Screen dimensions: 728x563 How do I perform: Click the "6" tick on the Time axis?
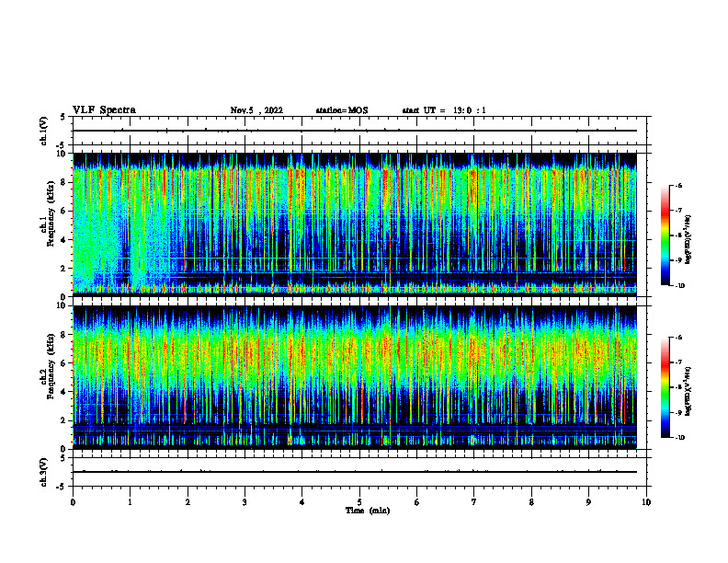417,502
